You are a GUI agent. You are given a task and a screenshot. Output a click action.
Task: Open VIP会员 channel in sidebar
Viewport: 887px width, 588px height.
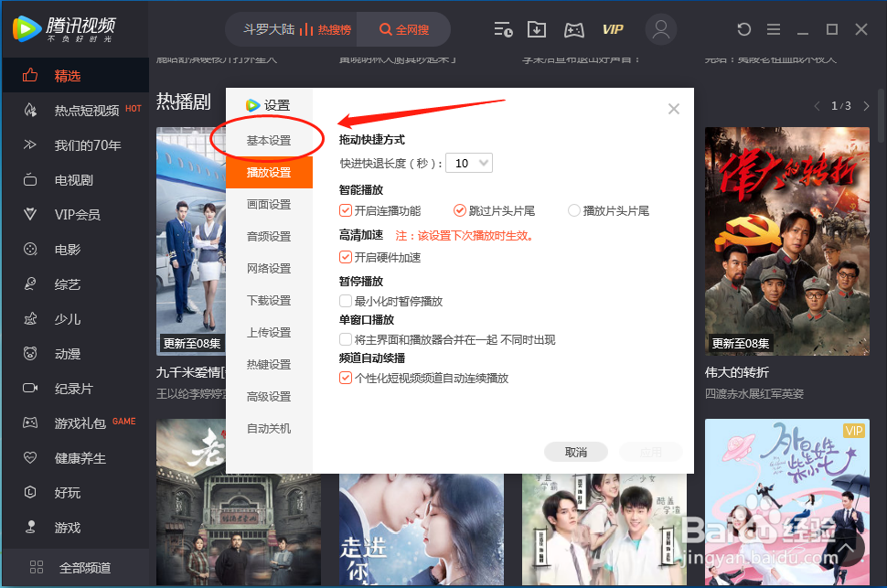click(x=76, y=215)
